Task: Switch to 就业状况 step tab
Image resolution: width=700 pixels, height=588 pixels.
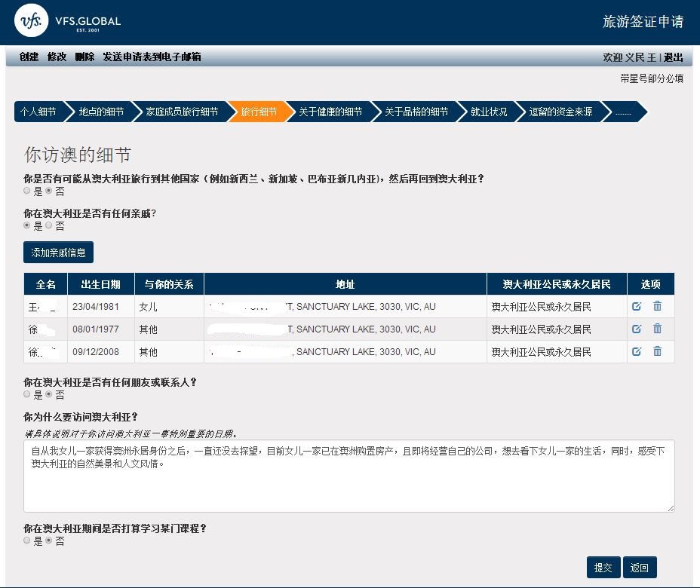Action: click(x=488, y=112)
